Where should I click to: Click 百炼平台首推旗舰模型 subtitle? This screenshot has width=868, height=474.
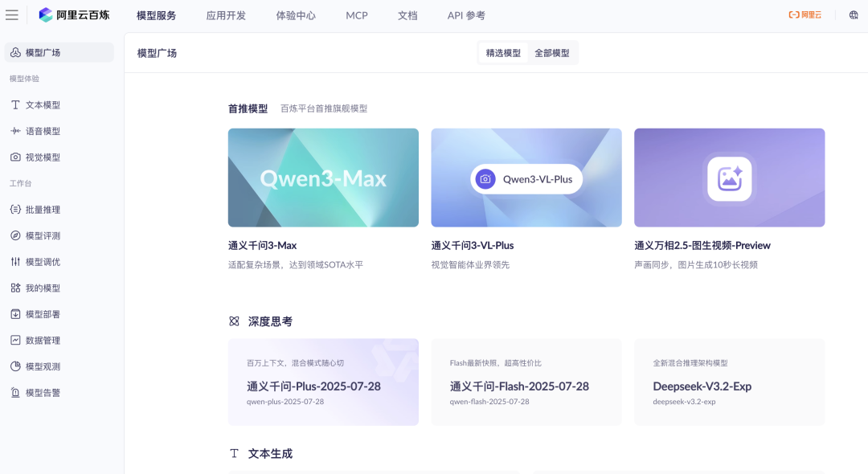click(x=324, y=108)
